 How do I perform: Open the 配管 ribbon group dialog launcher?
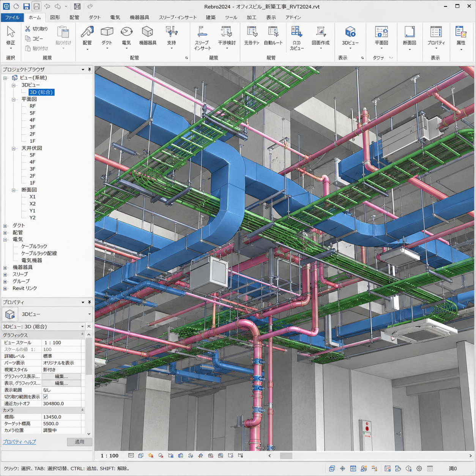click(186, 58)
